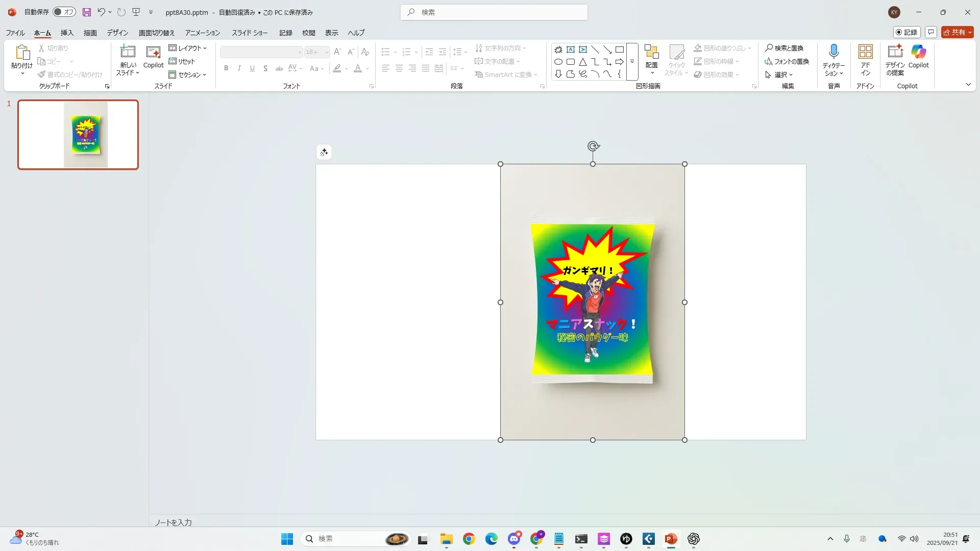Select slide 1 thumbnail in panel
980x551 pixels.
click(x=78, y=135)
